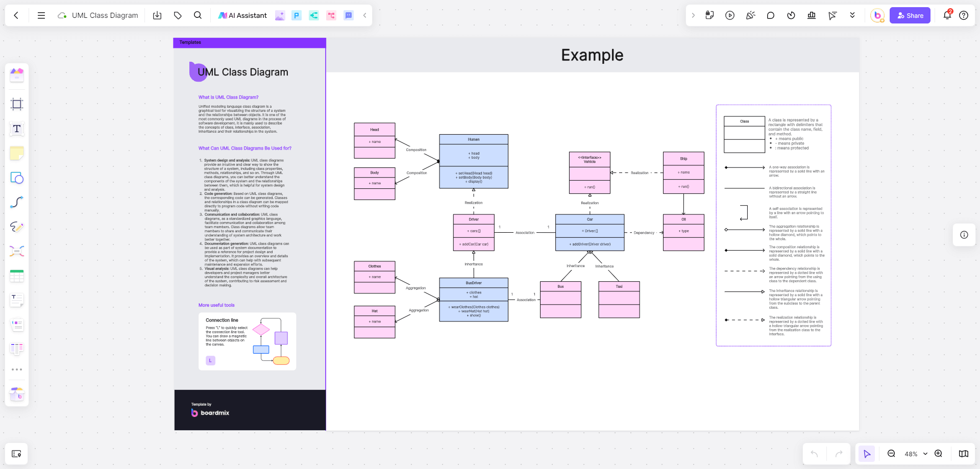
Task: Open notifications bell
Action: [947, 15]
